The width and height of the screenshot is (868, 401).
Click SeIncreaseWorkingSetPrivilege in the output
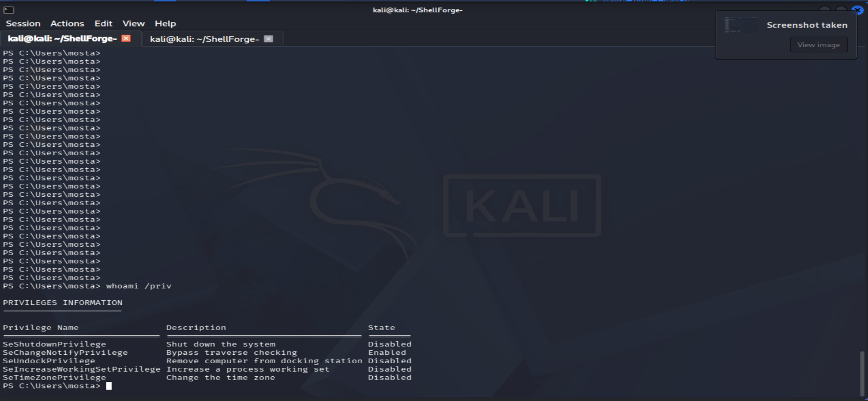(x=82, y=369)
